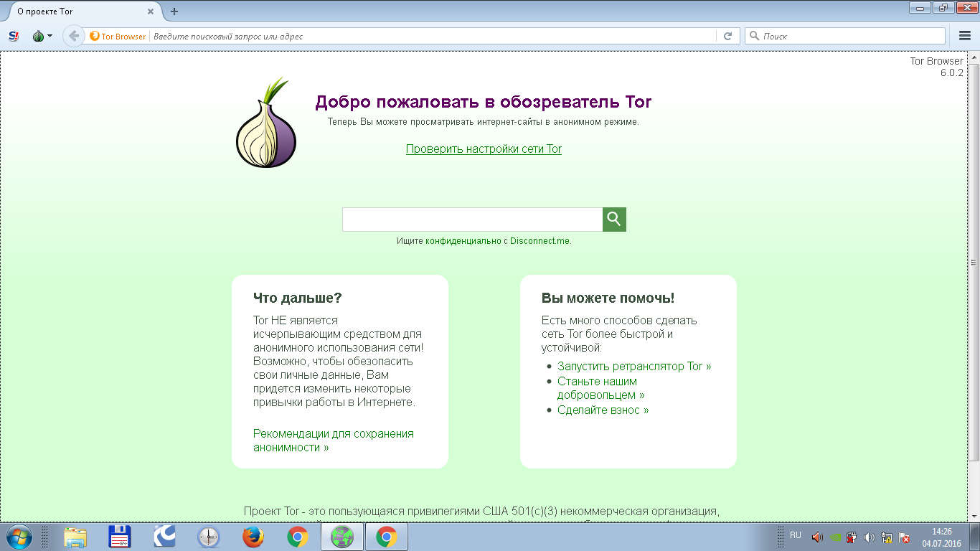Click the 'Добро пожаловать в обозреватель Tor' heading

[x=484, y=102]
